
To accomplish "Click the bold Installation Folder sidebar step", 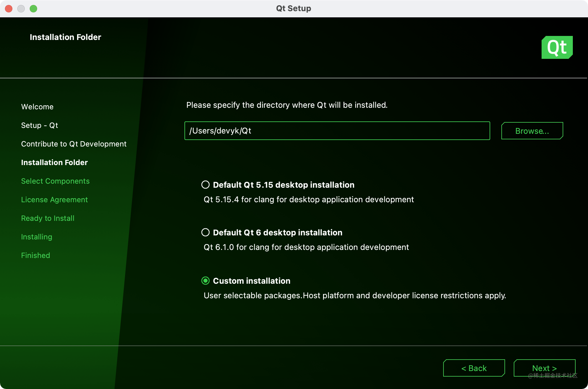I will pyautogui.click(x=54, y=163).
